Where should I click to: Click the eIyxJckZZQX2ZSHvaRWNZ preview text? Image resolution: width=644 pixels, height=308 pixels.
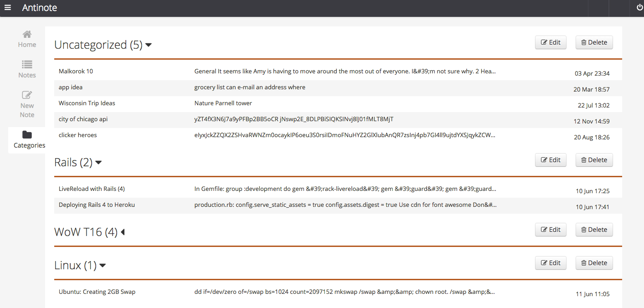(345, 135)
